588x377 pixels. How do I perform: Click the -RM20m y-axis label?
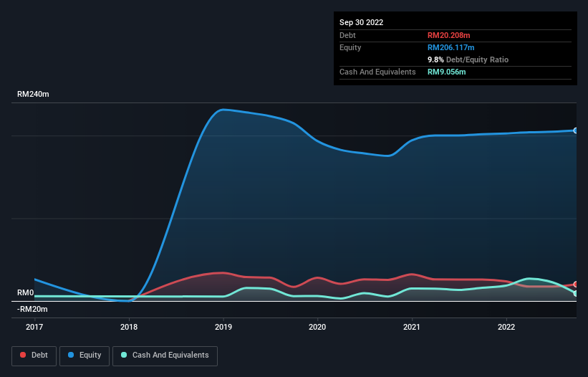click(32, 309)
